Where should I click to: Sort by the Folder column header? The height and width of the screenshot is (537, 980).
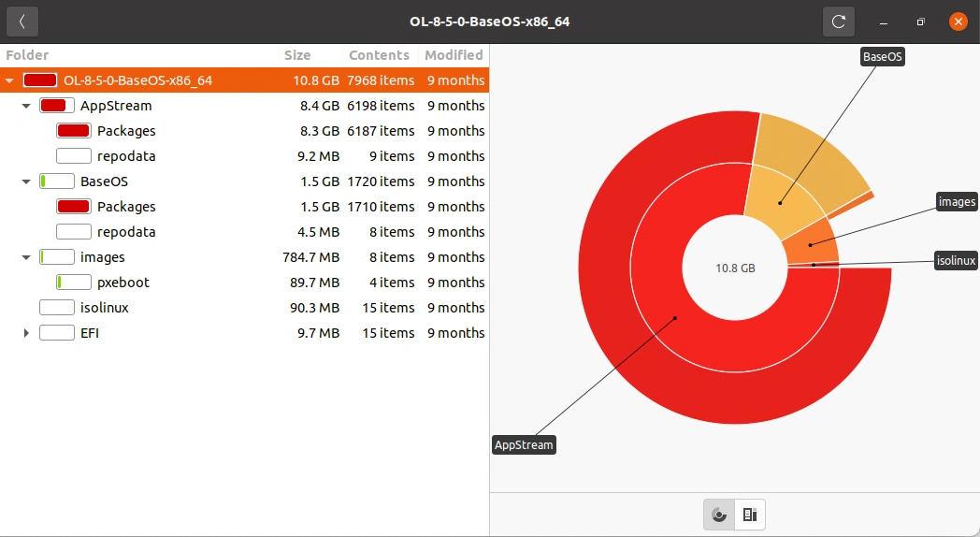point(138,55)
